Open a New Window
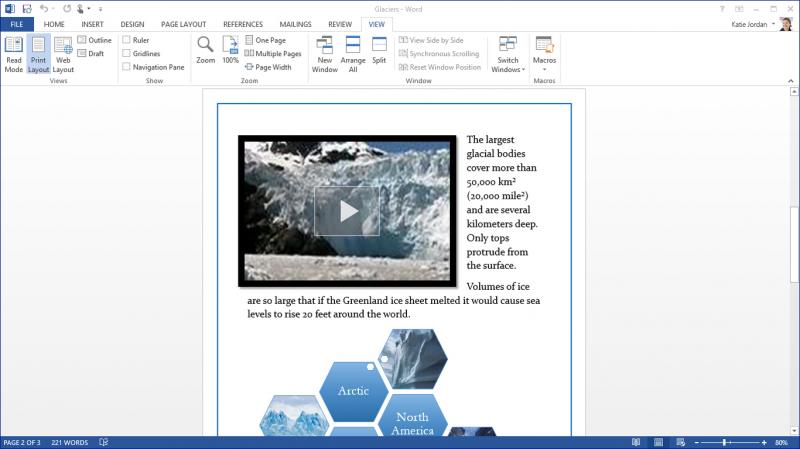 click(324, 54)
